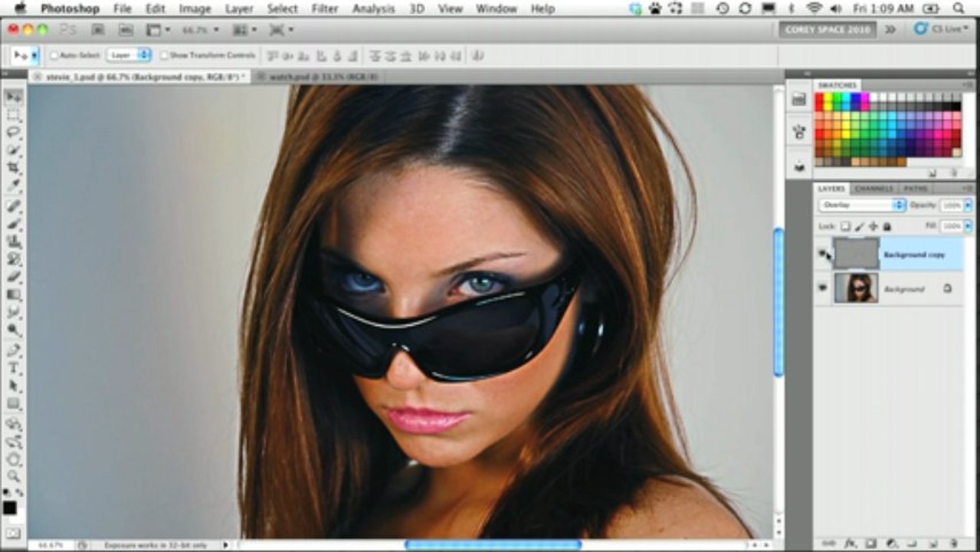Add a layer mask from Layers panel
Viewport: 980px width, 552px height.
pyautogui.click(x=870, y=544)
